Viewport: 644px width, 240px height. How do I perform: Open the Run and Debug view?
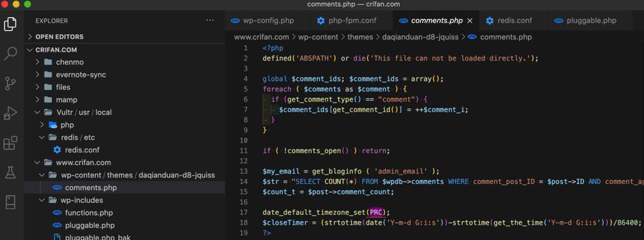10,113
